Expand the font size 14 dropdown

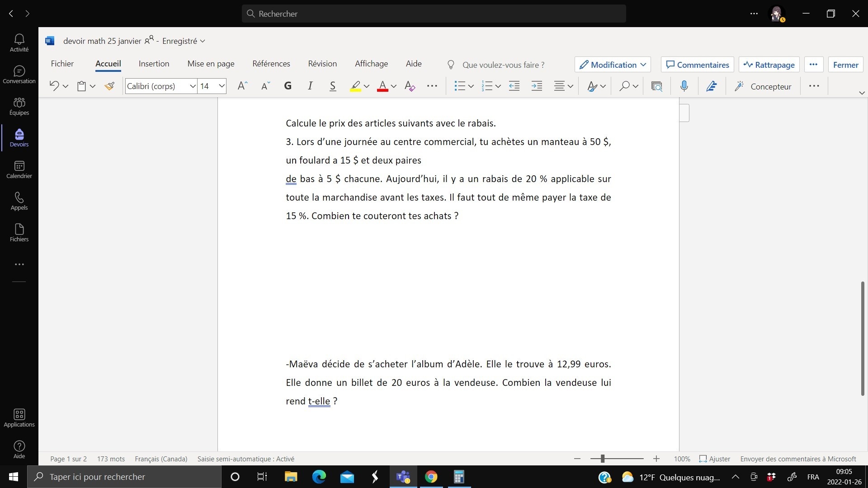click(222, 86)
